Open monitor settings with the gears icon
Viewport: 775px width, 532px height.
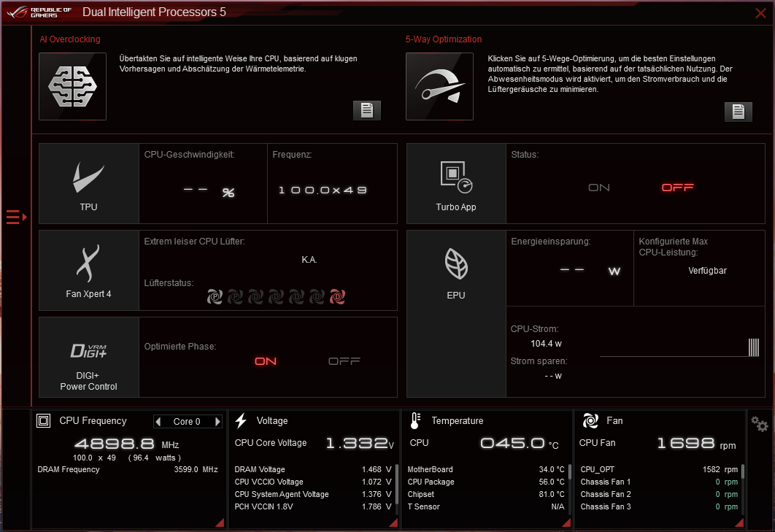pyautogui.click(x=760, y=424)
